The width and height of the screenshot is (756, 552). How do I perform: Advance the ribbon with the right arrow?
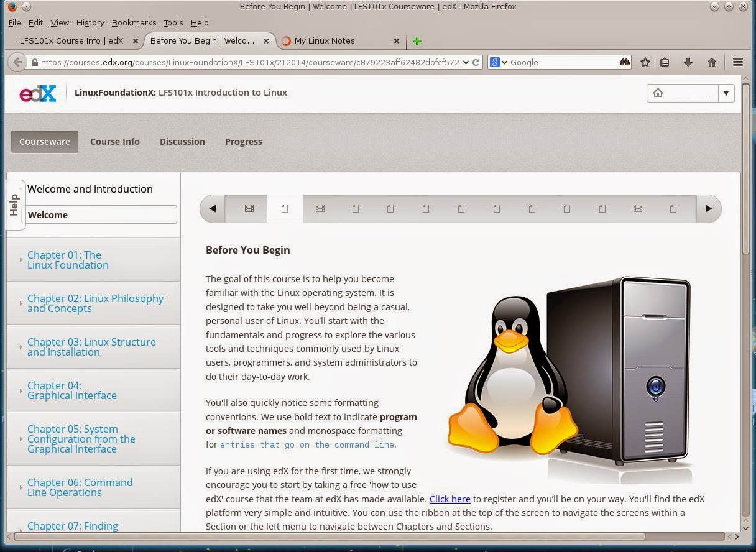tap(708, 208)
